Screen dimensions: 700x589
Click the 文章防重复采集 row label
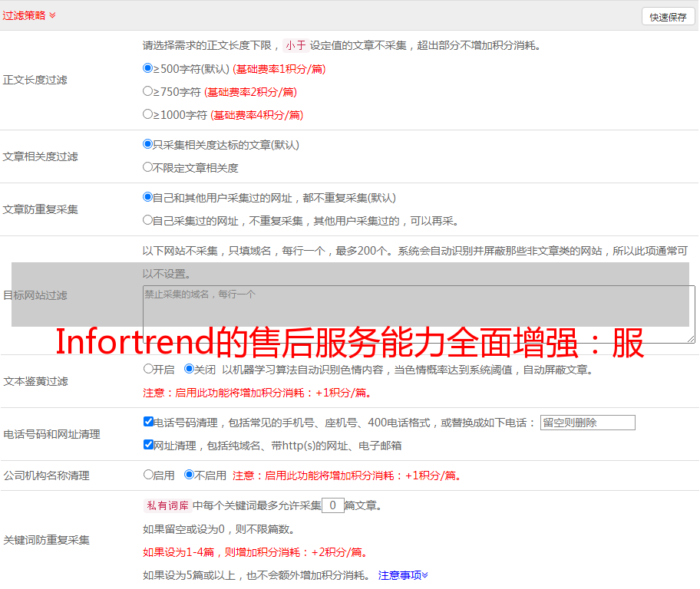(41, 209)
